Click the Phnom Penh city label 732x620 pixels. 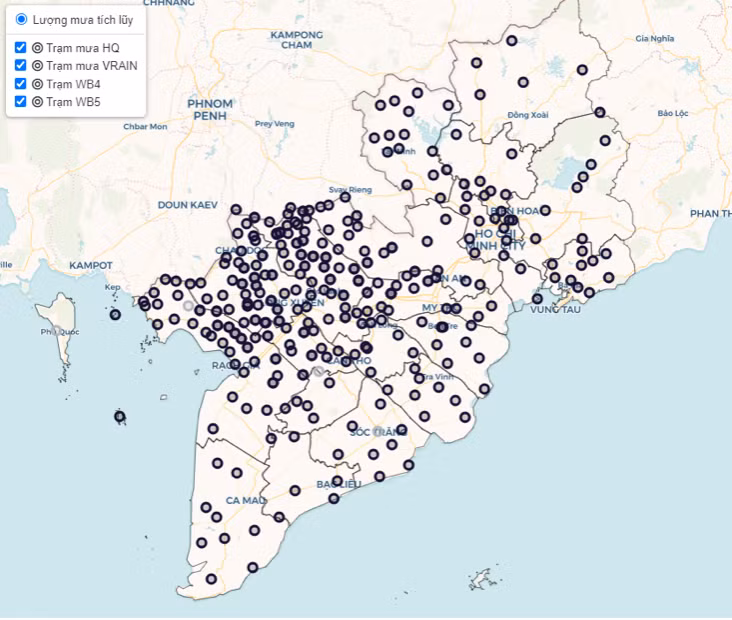[x=211, y=109]
